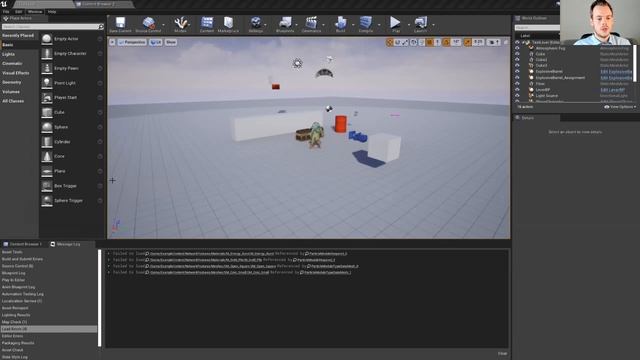
Task: Choose Plane in Place Actors list
Action: tap(72, 171)
